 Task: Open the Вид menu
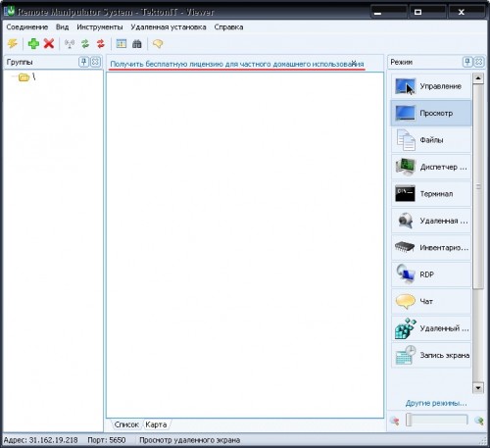point(62,27)
